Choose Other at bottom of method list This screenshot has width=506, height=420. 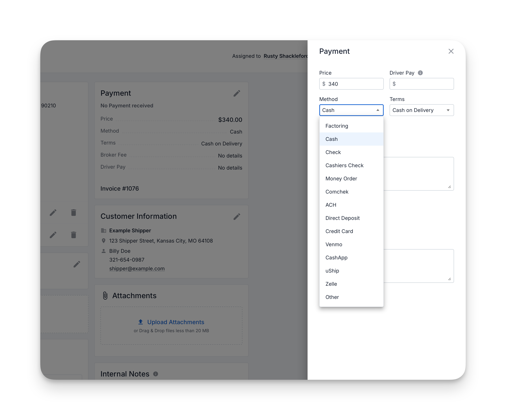(x=351, y=297)
